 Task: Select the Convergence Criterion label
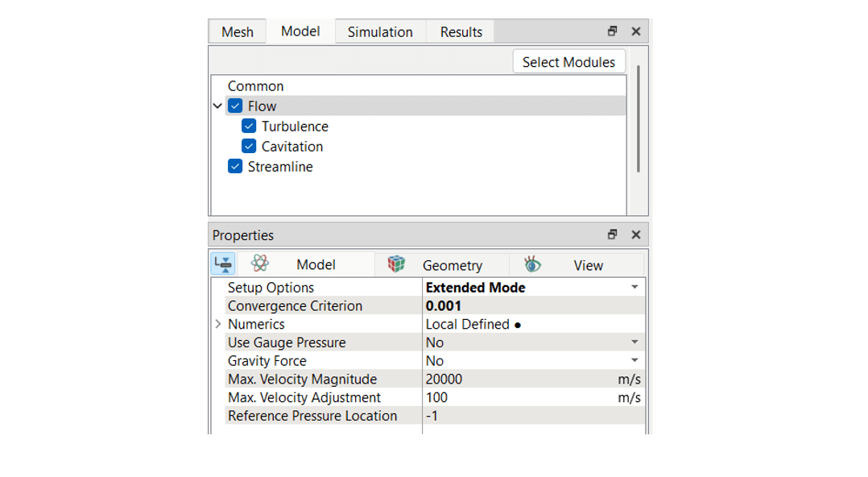click(x=295, y=306)
